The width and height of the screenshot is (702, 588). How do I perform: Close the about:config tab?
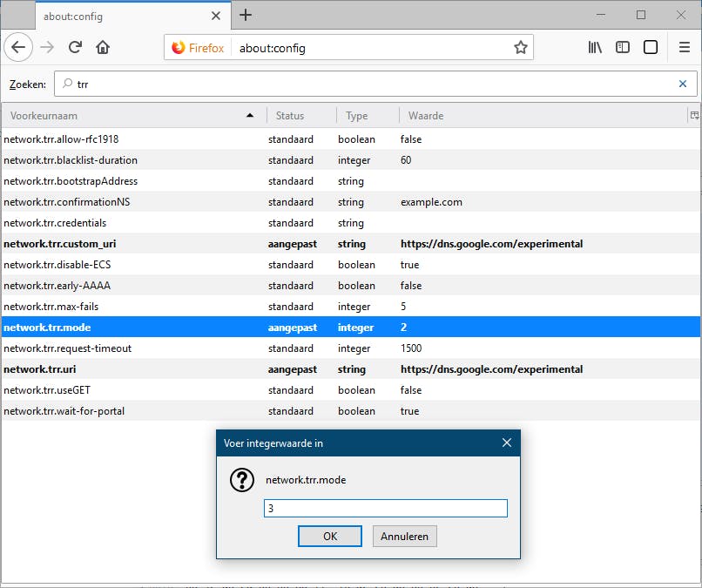[216, 17]
